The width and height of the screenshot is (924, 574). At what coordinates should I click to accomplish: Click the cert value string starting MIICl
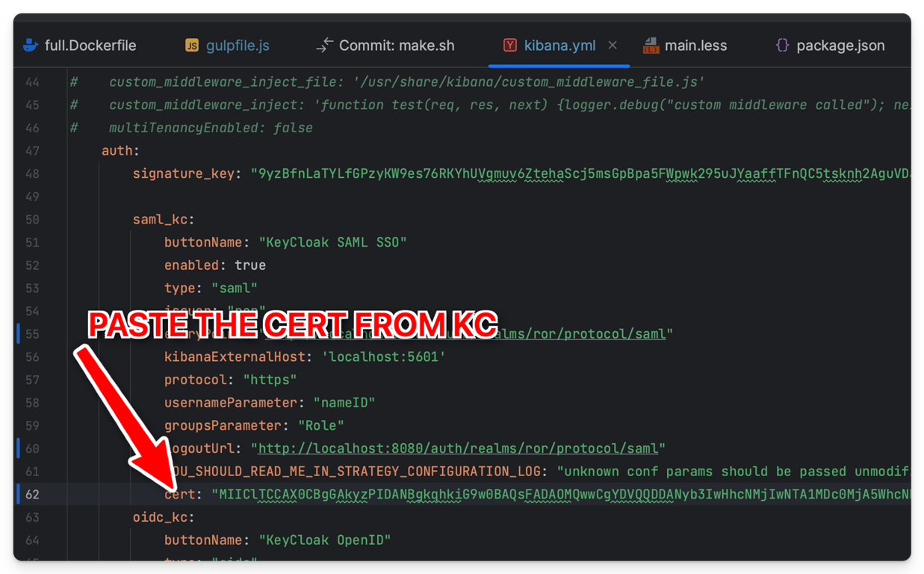(x=561, y=494)
